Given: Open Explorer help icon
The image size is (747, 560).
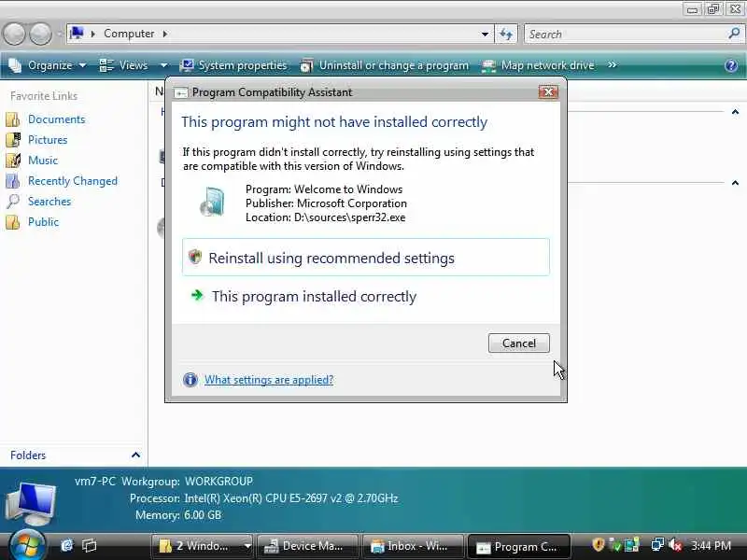Looking at the screenshot, I should 731,65.
